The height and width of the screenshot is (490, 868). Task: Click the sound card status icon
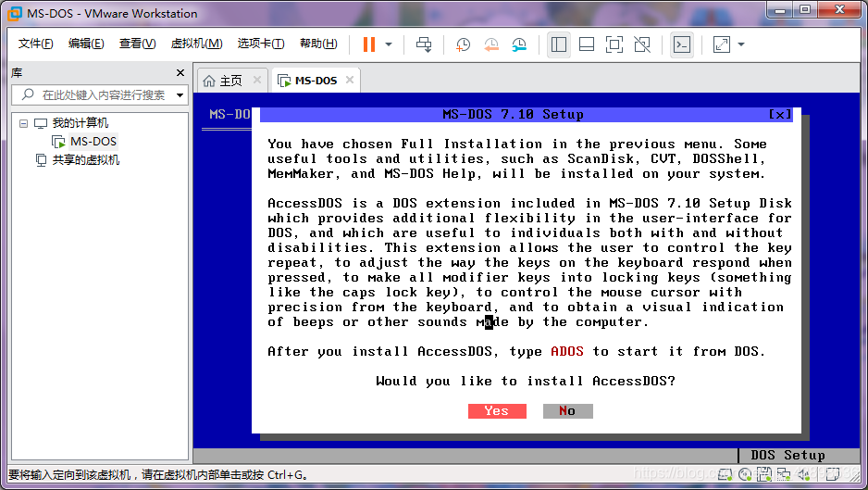click(804, 474)
